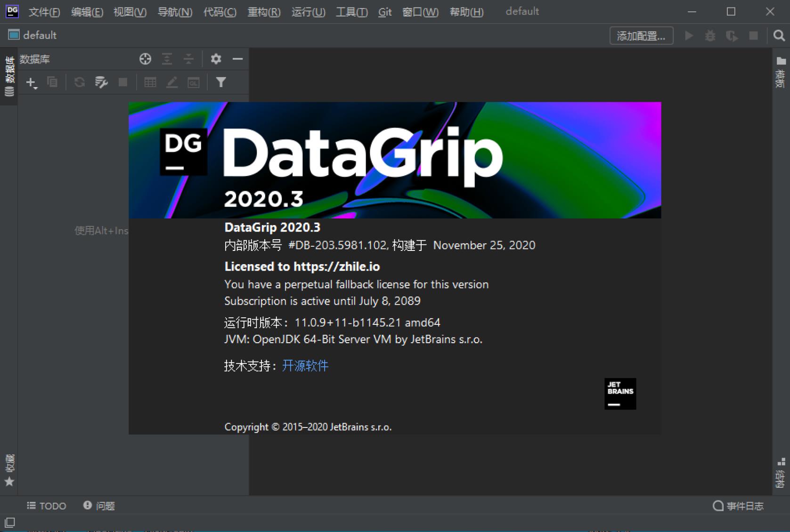Open the TODO tool window

(x=47, y=506)
